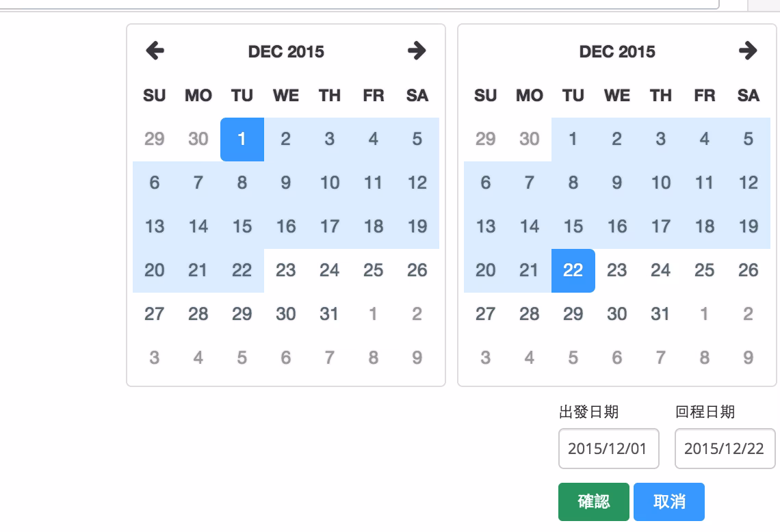Viewport: 780px width, 532px height.
Task: Choose December 5 on the departure calendar
Action: 417,139
